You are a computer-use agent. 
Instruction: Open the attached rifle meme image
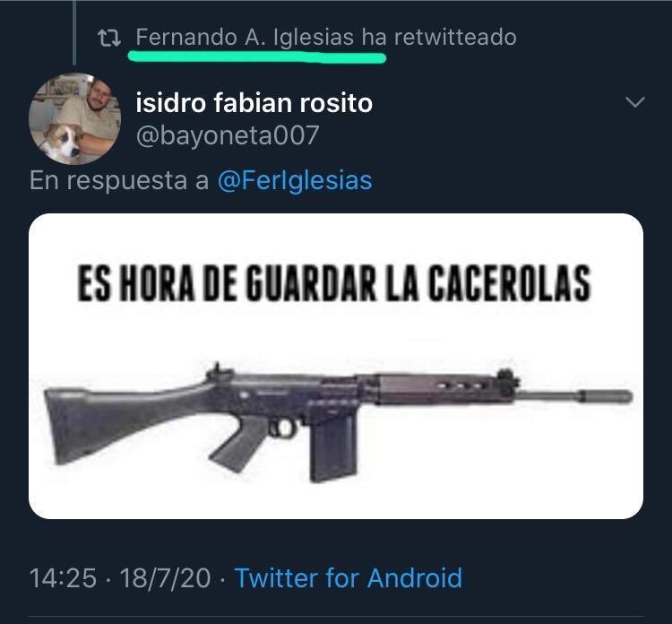tap(336, 366)
